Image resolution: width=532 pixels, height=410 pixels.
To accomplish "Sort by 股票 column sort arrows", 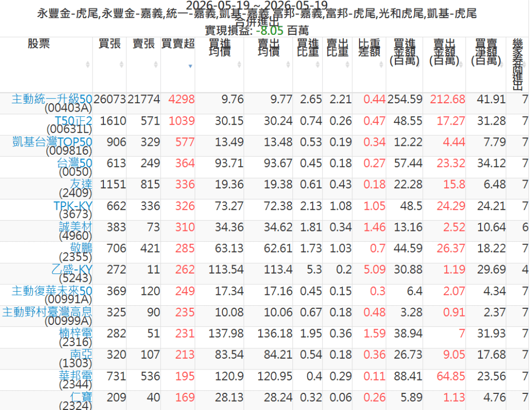I will pos(87,64).
